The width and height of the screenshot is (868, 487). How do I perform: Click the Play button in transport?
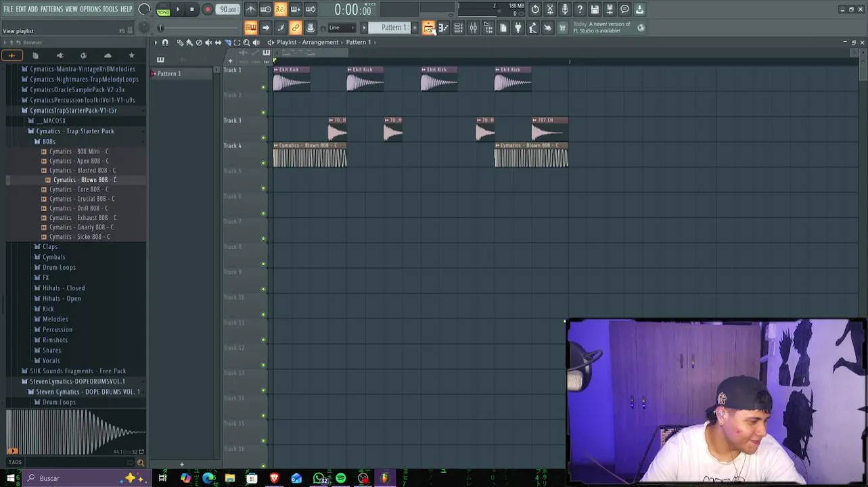(178, 9)
